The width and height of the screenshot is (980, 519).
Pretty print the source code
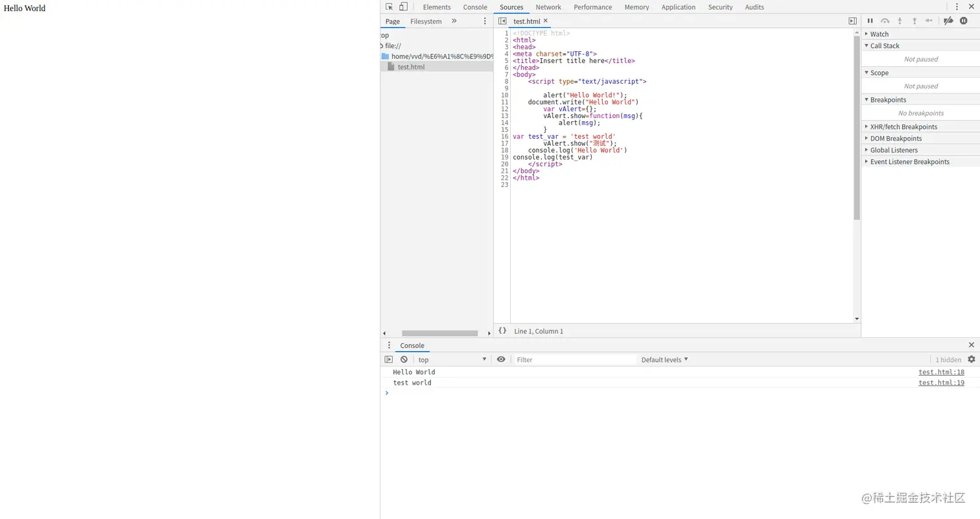[502, 331]
